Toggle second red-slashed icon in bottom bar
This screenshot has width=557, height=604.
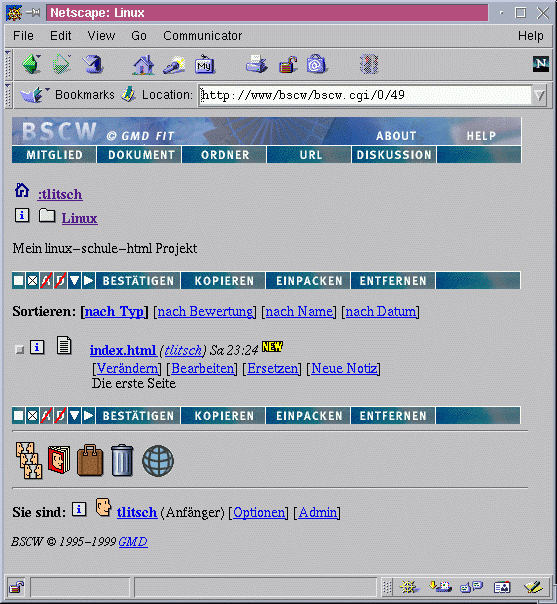pos(60,416)
